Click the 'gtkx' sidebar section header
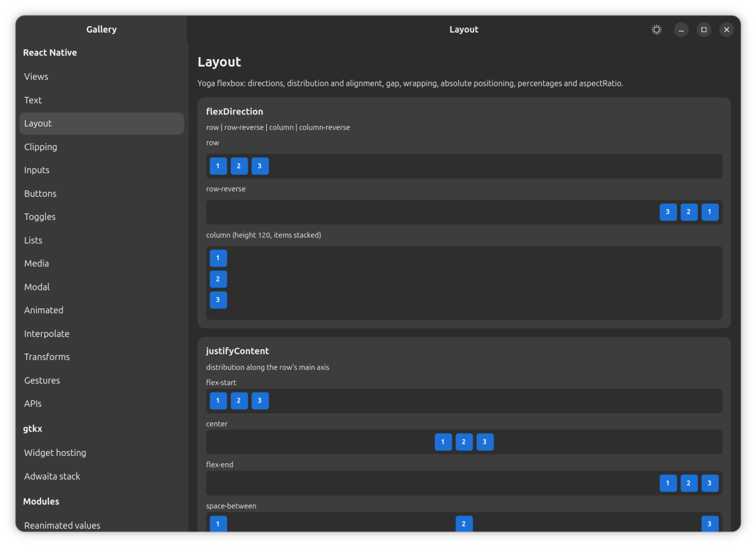Viewport: 756px width, 547px height. (33, 429)
